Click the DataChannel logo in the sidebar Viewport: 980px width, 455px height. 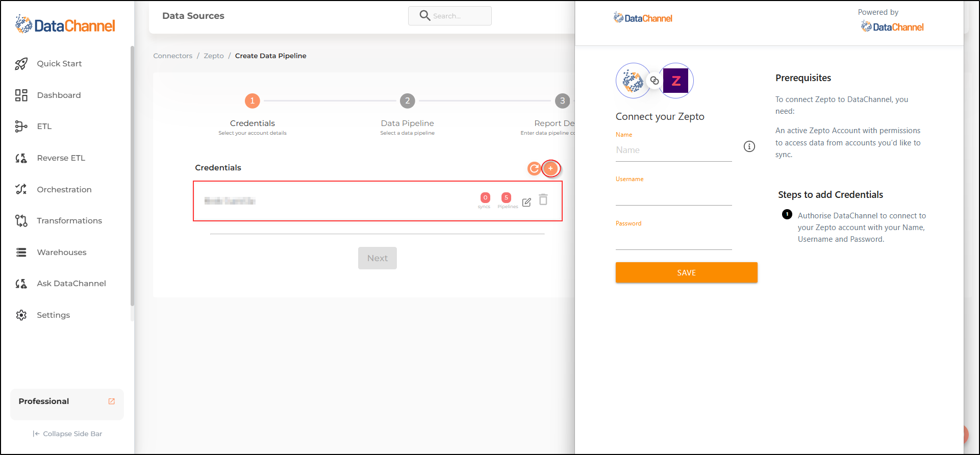click(65, 24)
